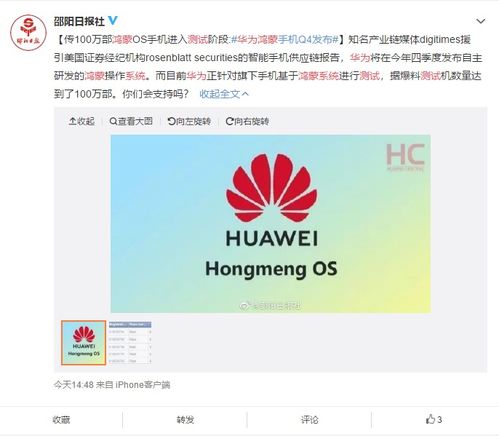Click the blue verified V badge

point(113,21)
